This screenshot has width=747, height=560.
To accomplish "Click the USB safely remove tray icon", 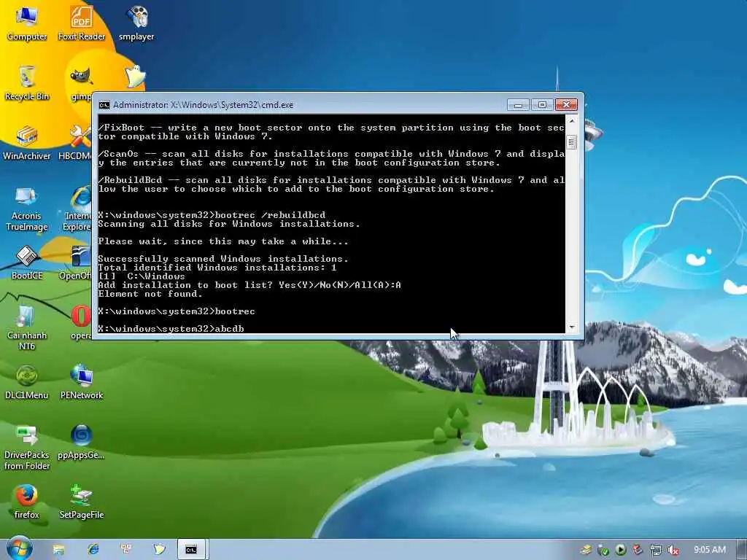I will [603, 550].
